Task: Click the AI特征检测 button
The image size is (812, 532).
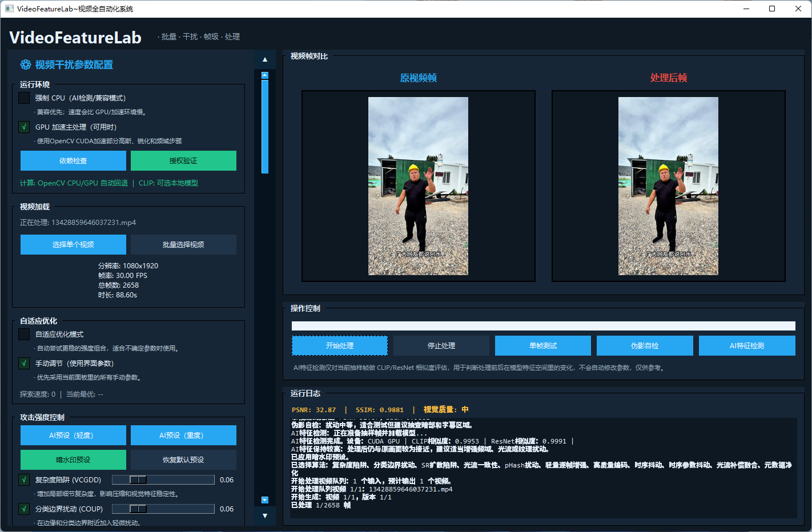Action: [747, 345]
